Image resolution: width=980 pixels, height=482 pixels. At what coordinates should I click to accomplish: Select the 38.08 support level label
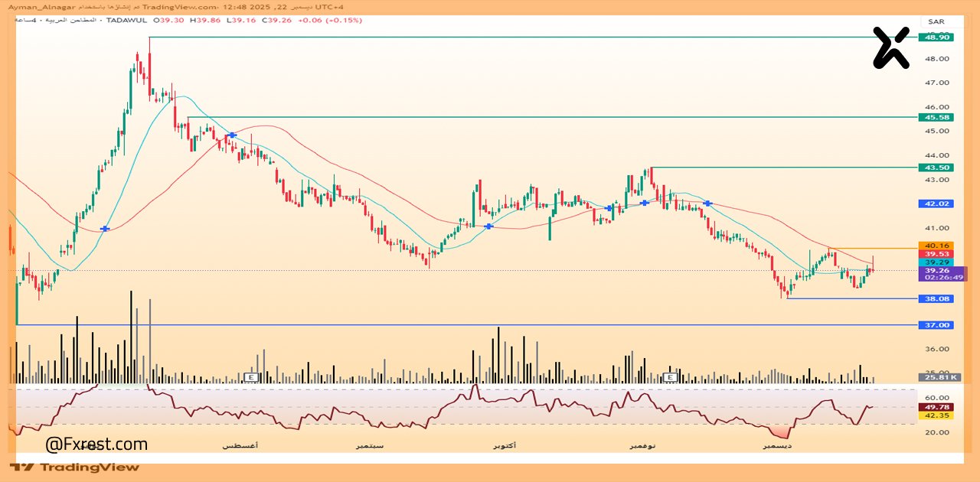(937, 299)
